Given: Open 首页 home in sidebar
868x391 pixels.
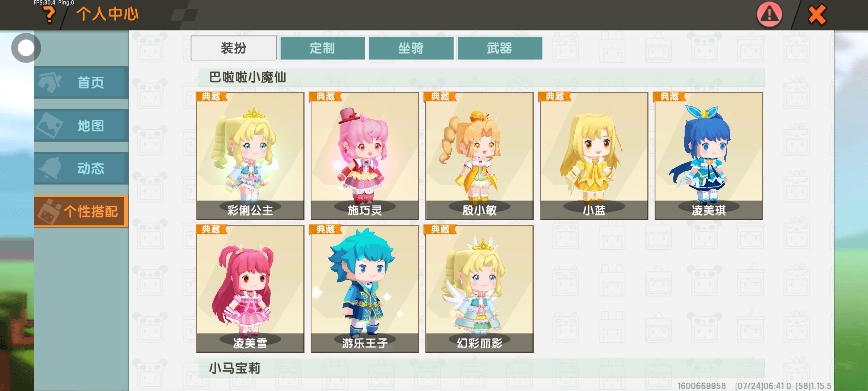Looking at the screenshot, I should pos(81,83).
